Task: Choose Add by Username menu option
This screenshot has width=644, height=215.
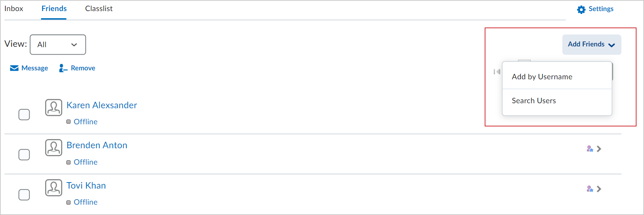Action: coord(542,77)
